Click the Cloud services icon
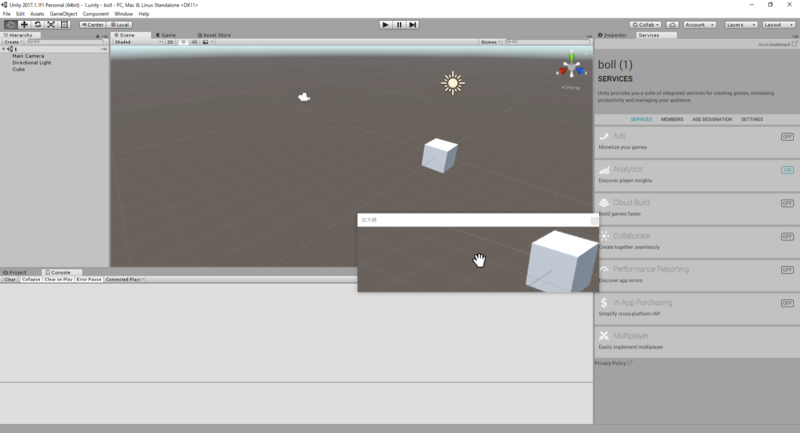800x433 pixels. click(x=672, y=24)
